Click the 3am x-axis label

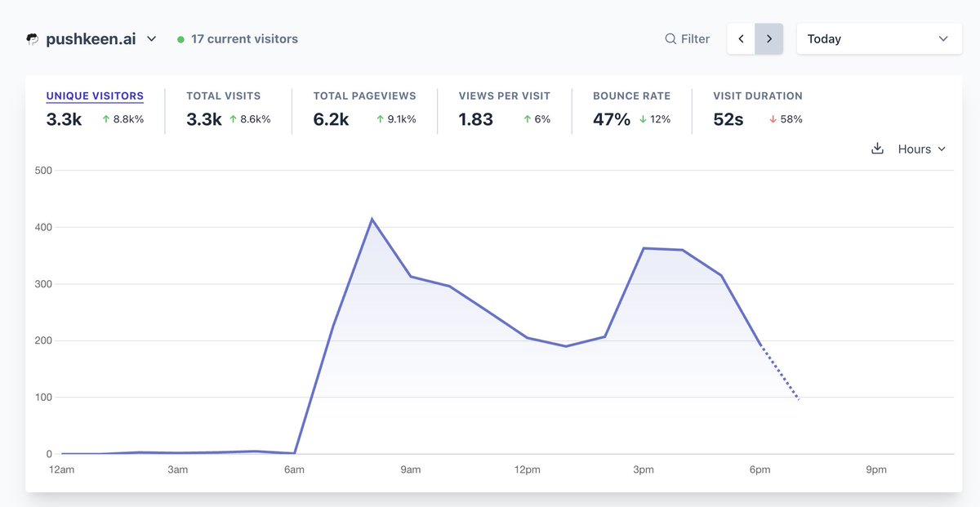point(178,469)
